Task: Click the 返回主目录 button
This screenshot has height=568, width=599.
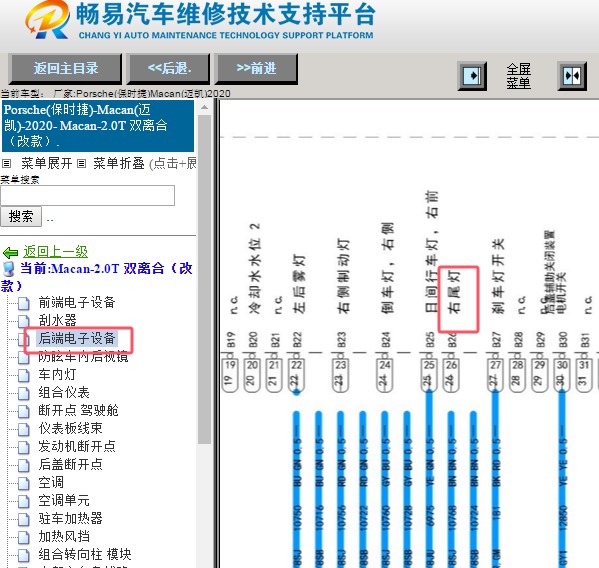Action: point(65,69)
